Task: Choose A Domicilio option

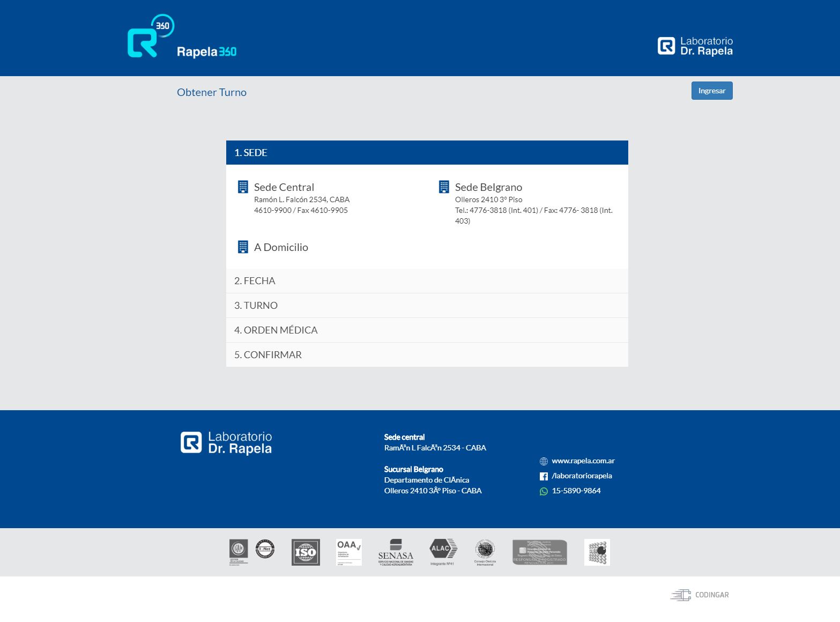Action: click(281, 247)
